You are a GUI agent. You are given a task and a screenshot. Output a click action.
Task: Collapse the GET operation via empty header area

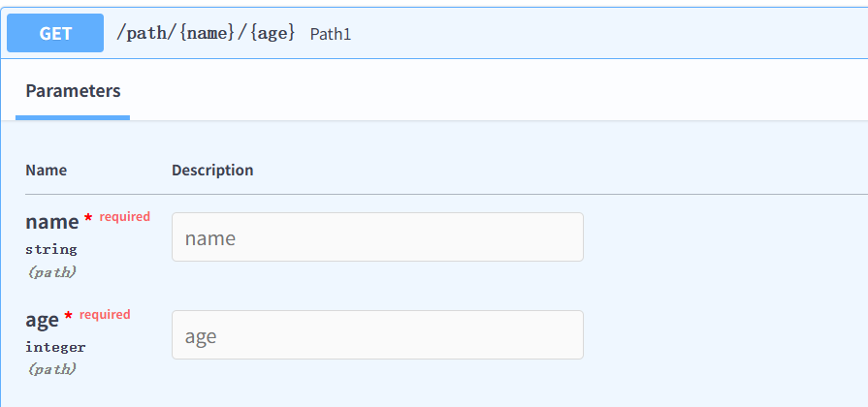pos(609,33)
